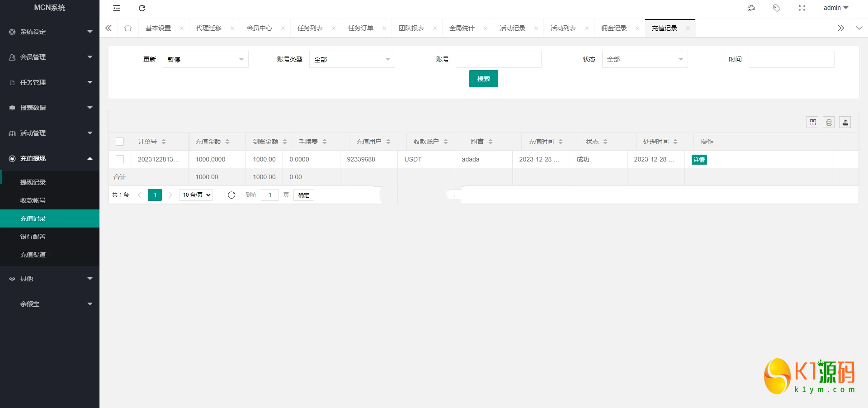Open the theme palette icon
The image size is (868, 408).
click(751, 8)
